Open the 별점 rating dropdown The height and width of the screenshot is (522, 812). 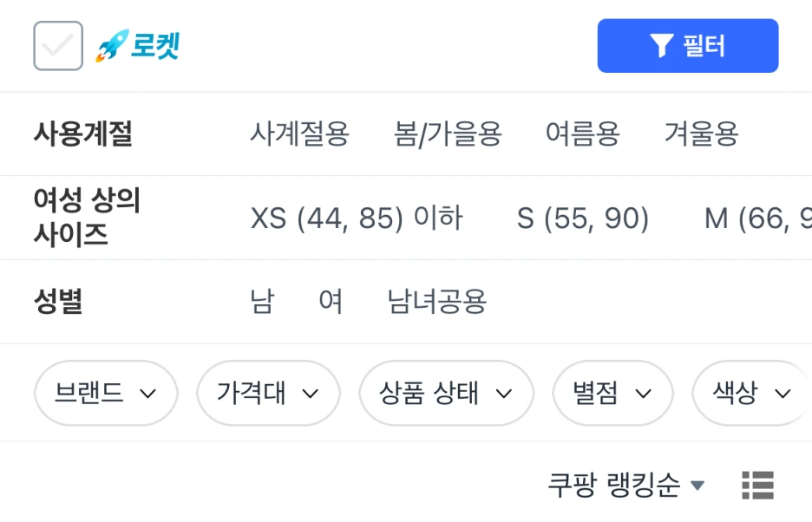pyautogui.click(x=612, y=394)
